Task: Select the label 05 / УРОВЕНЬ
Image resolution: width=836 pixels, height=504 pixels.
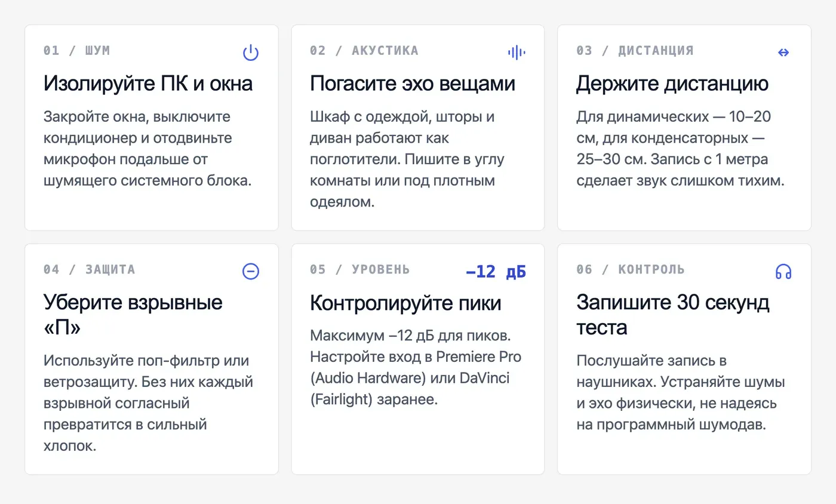Action: coord(360,269)
